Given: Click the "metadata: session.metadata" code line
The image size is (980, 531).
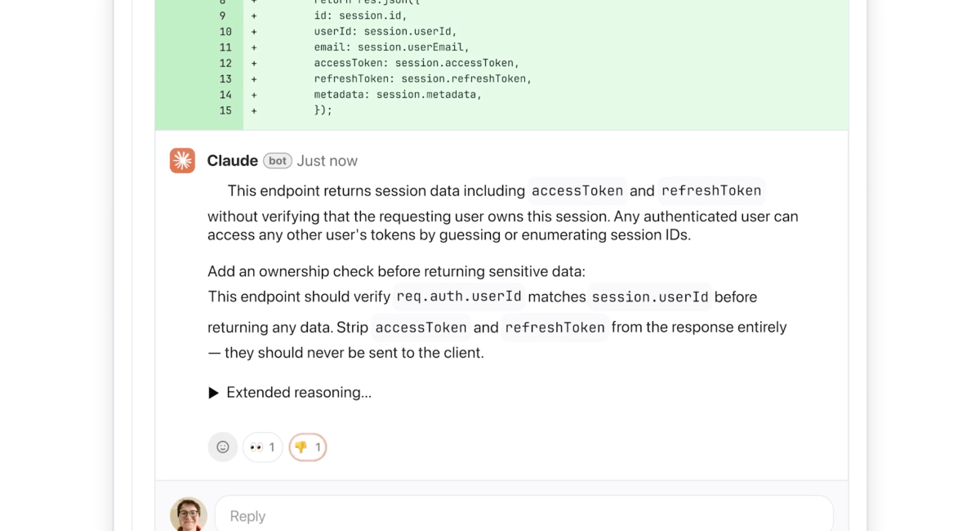Looking at the screenshot, I should tap(398, 95).
